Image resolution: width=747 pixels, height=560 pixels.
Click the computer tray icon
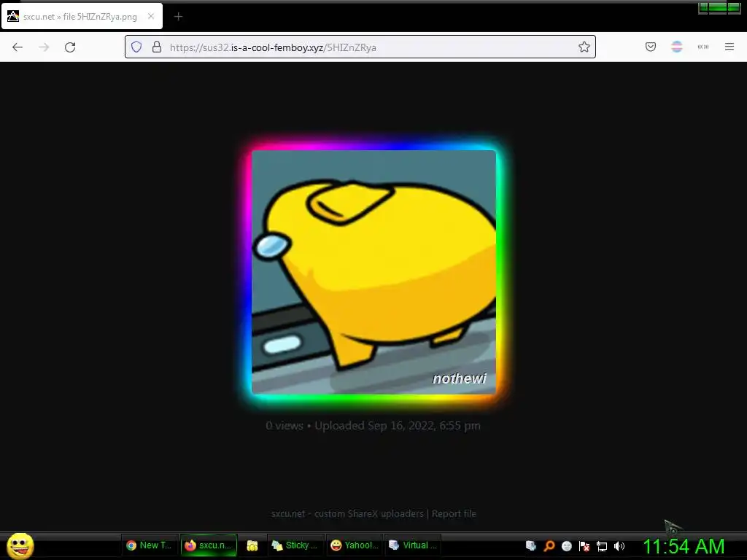(531, 545)
